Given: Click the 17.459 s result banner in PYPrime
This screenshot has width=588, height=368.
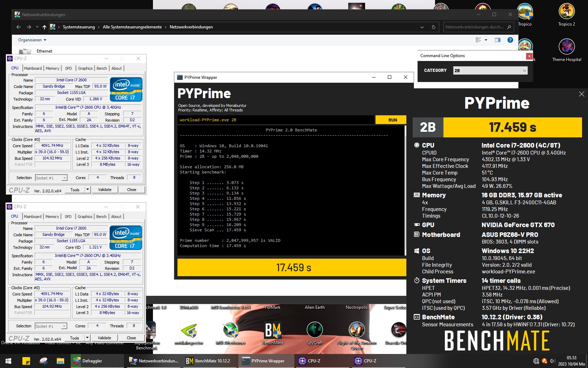Looking at the screenshot, I should 292,268.
